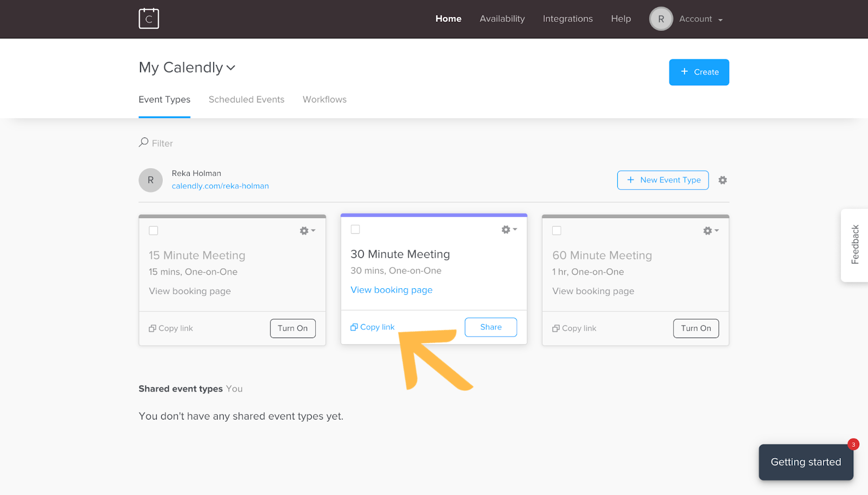
Task: Click the profile avatar next to Account
Action: [661, 18]
